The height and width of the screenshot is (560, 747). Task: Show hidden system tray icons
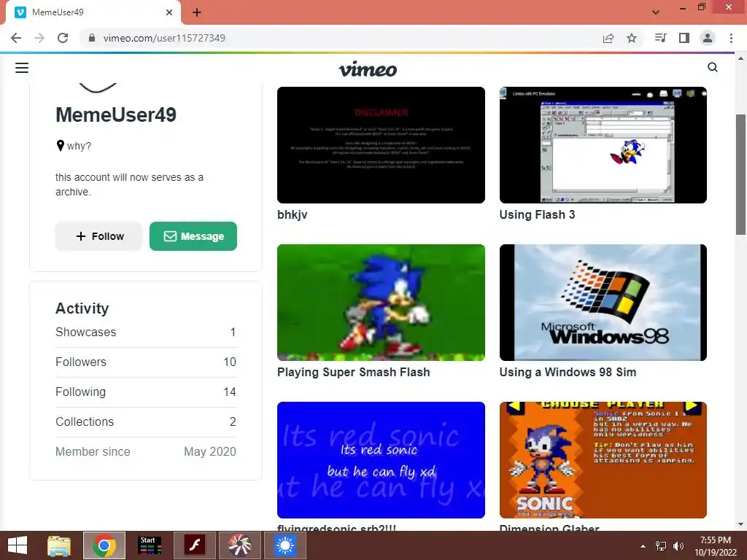(x=643, y=546)
